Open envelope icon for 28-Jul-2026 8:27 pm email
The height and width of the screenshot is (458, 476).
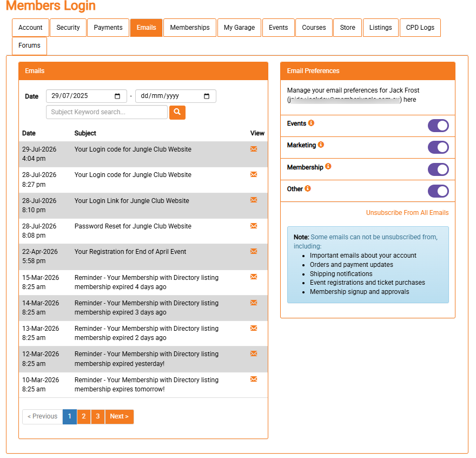(x=254, y=174)
